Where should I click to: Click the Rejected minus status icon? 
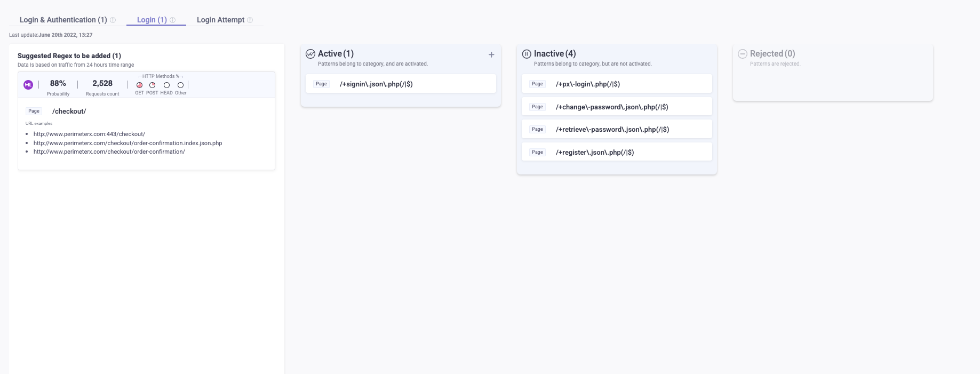click(742, 54)
